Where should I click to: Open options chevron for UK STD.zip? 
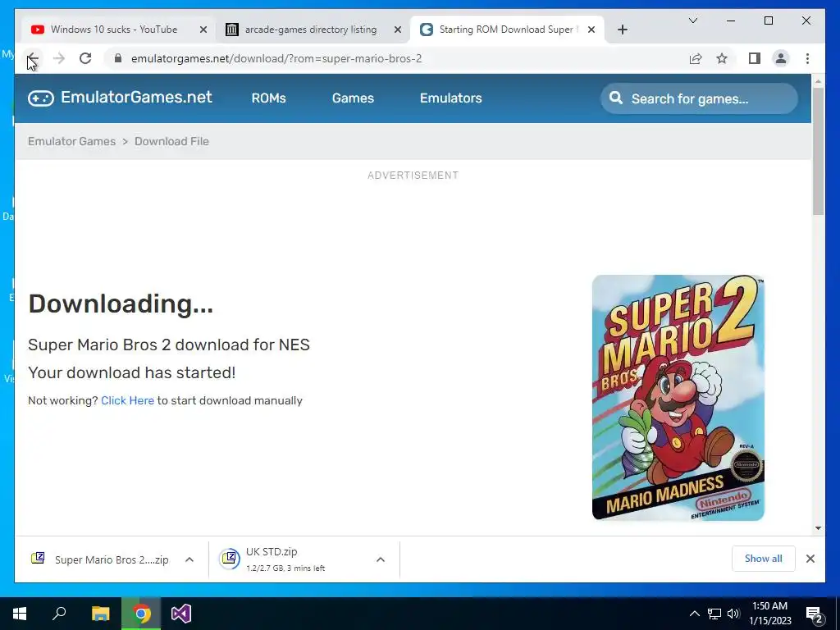381,559
